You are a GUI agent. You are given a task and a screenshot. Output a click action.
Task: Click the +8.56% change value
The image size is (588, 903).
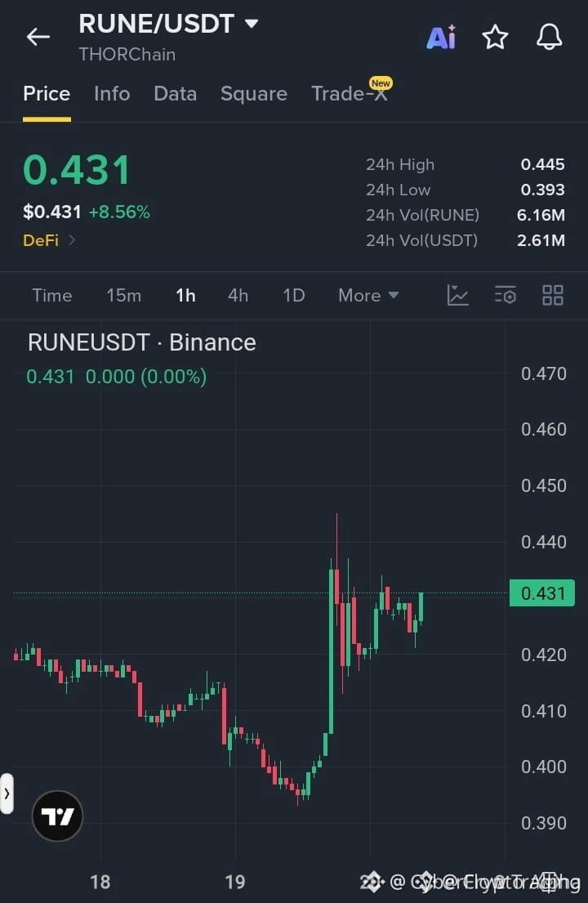[x=119, y=212]
